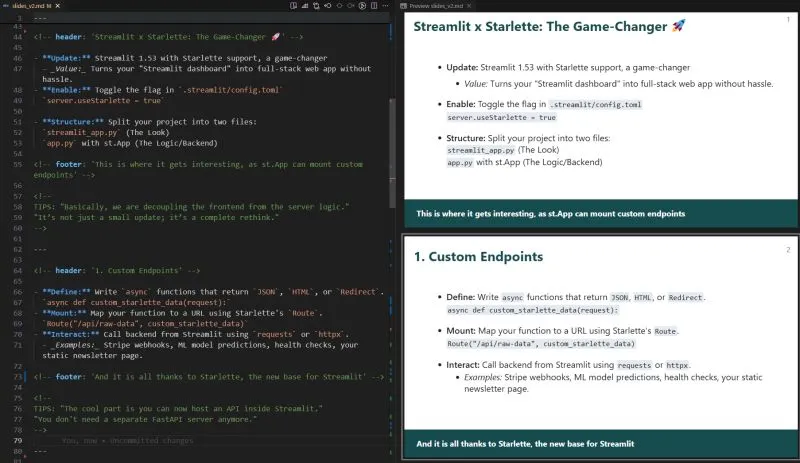Split the editor with the split icon
Viewport: 800px width, 463px height.
(376, 6)
